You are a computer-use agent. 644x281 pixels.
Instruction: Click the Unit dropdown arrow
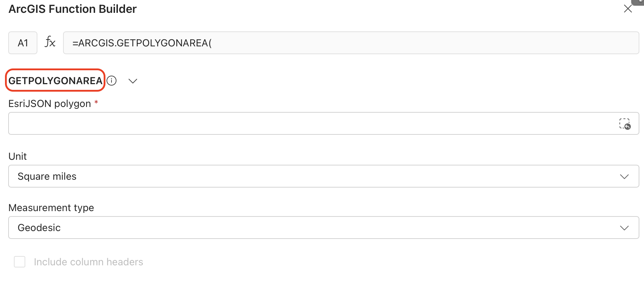[x=624, y=177]
